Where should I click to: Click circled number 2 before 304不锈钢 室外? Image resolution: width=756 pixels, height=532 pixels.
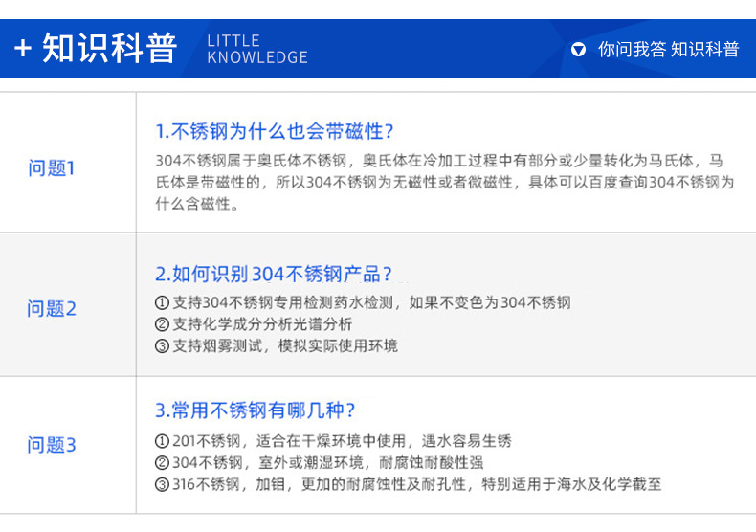click(162, 462)
